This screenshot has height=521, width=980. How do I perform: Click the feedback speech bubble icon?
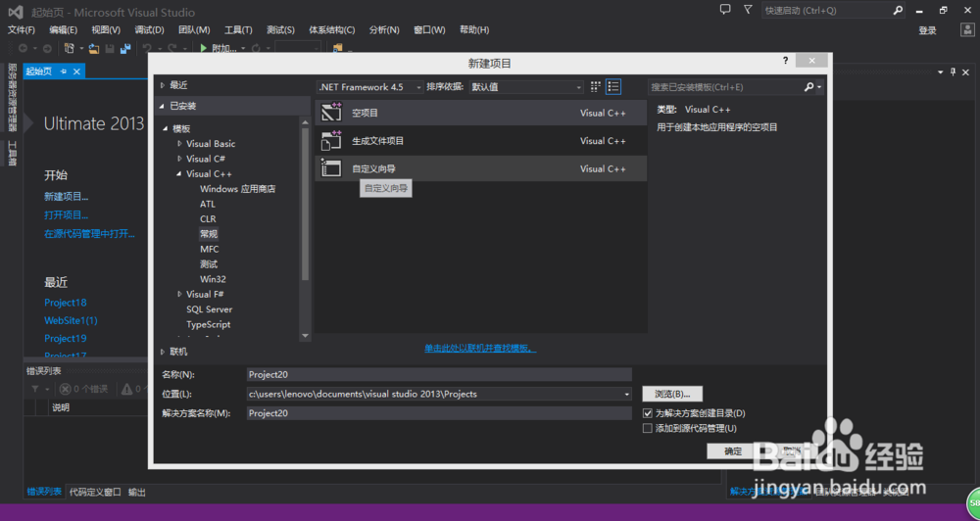pyautogui.click(x=725, y=10)
